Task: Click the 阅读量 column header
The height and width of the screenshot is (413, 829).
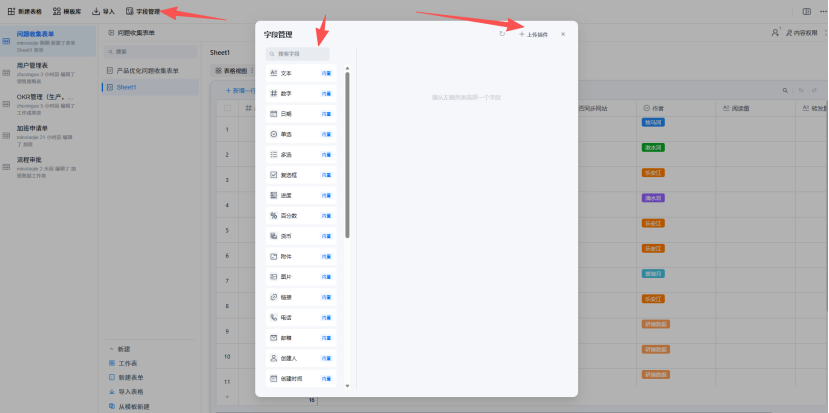Action: 756,108
